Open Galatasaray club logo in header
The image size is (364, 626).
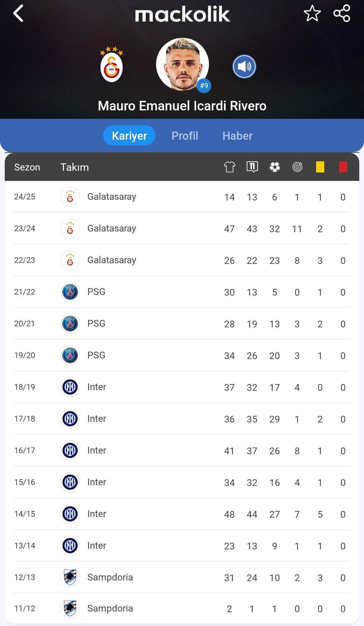pos(112,65)
